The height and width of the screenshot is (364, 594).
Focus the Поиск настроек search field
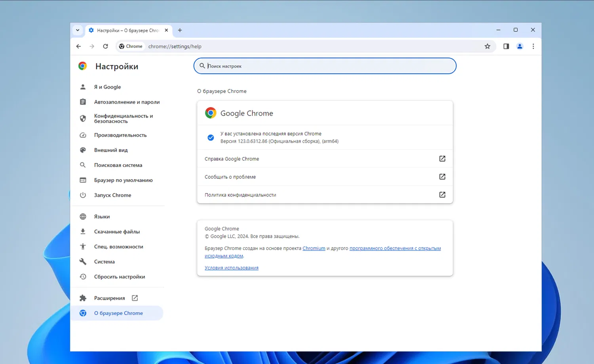click(325, 66)
